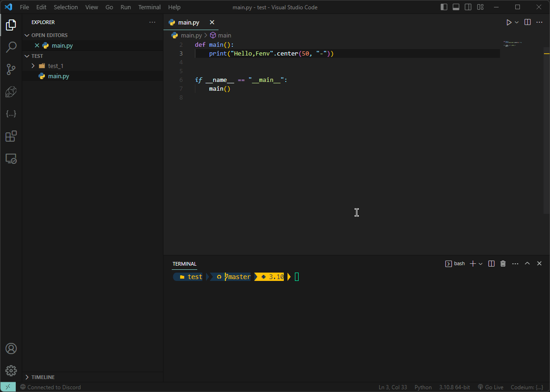Toggle primary side bar layout button
Screen dimensions: 550x392
(x=444, y=7)
